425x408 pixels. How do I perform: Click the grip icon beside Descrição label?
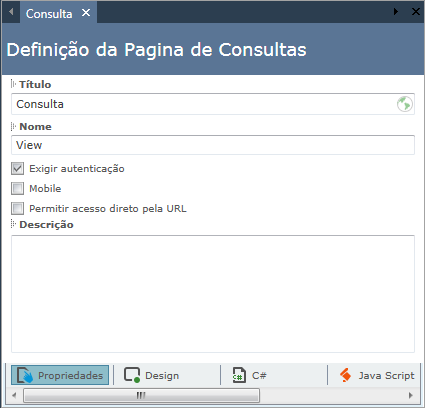click(x=13, y=224)
